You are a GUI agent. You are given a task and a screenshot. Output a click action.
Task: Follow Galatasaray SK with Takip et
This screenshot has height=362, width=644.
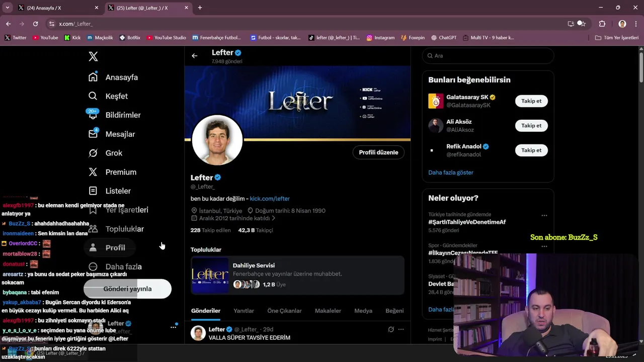pyautogui.click(x=531, y=101)
